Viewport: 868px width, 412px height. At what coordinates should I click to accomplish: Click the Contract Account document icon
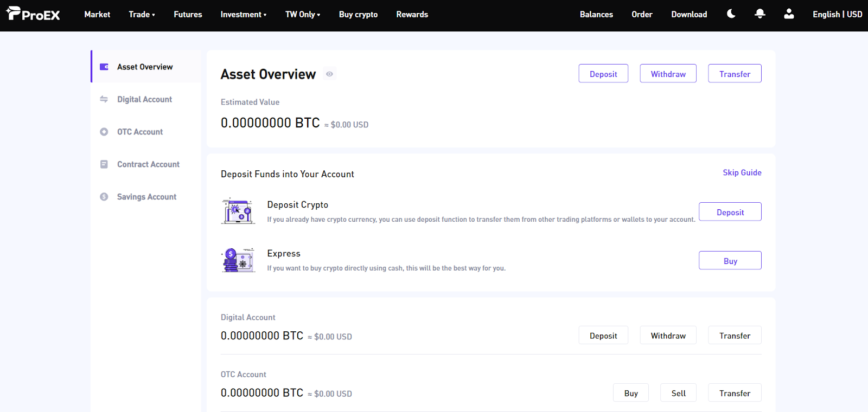point(104,164)
